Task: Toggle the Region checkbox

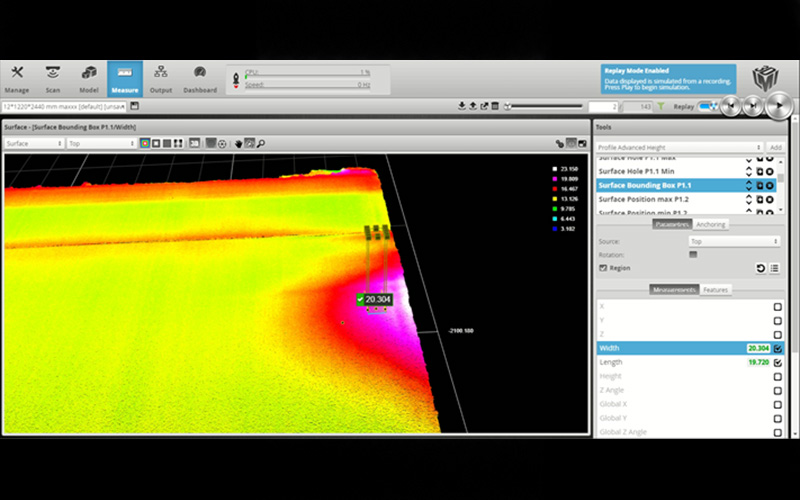Action: pos(602,268)
